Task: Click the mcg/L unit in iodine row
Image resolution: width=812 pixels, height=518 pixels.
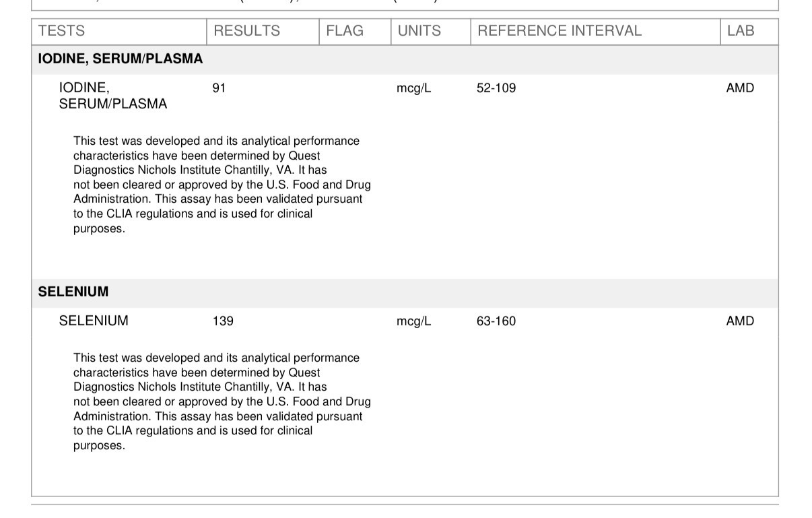Action: point(413,89)
